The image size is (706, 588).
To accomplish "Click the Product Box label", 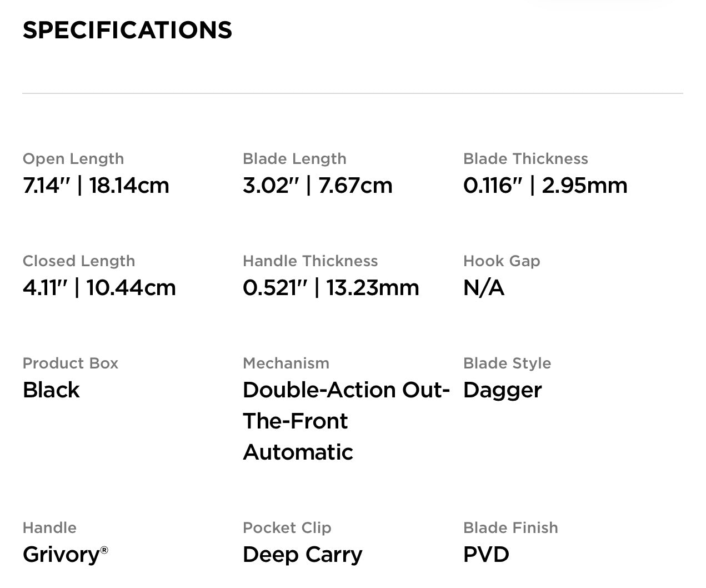I will (71, 363).
